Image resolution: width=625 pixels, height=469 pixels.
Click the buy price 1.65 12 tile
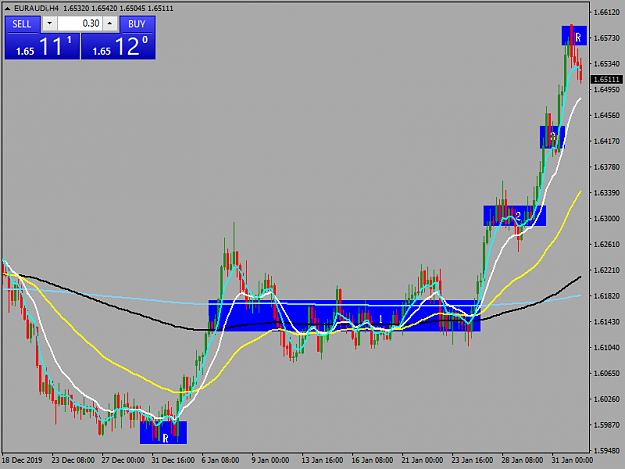pyautogui.click(x=118, y=46)
